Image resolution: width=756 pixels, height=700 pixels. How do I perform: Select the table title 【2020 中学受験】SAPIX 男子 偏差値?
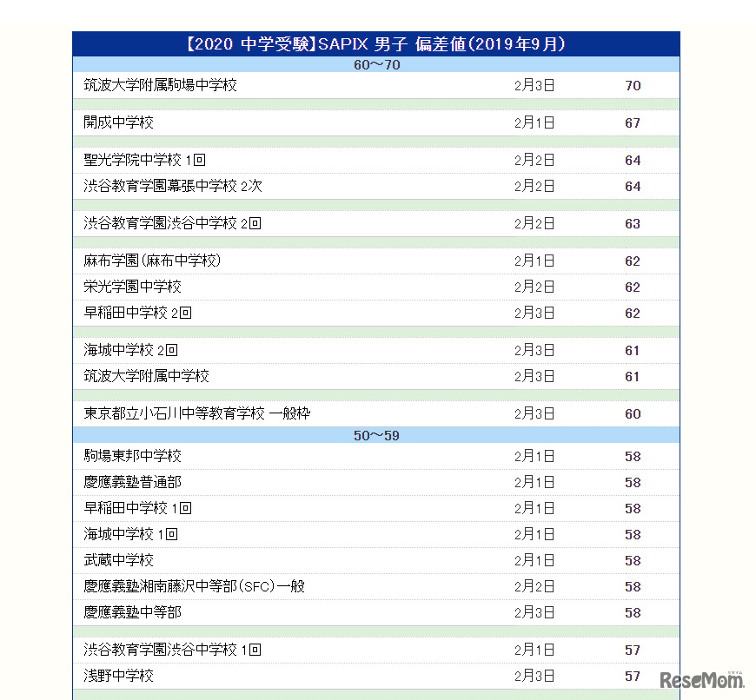coord(378,43)
